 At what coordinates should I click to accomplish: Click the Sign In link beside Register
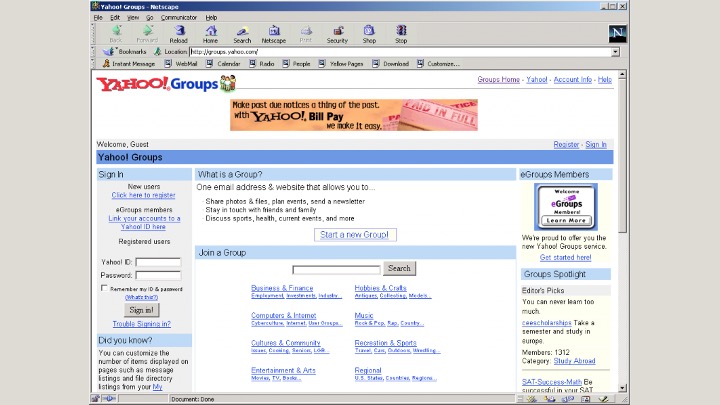[596, 145]
